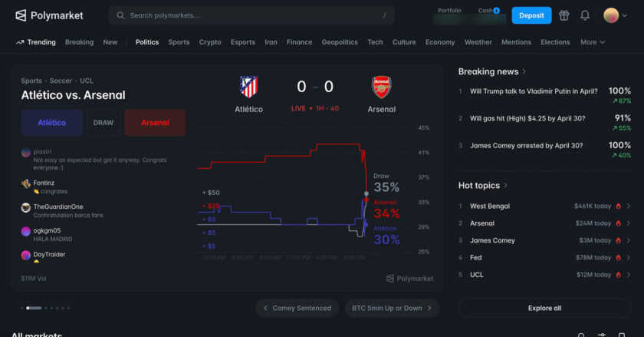The image size is (644, 337).
Task: Click the Polymarket logo in header
Action: [47, 15]
